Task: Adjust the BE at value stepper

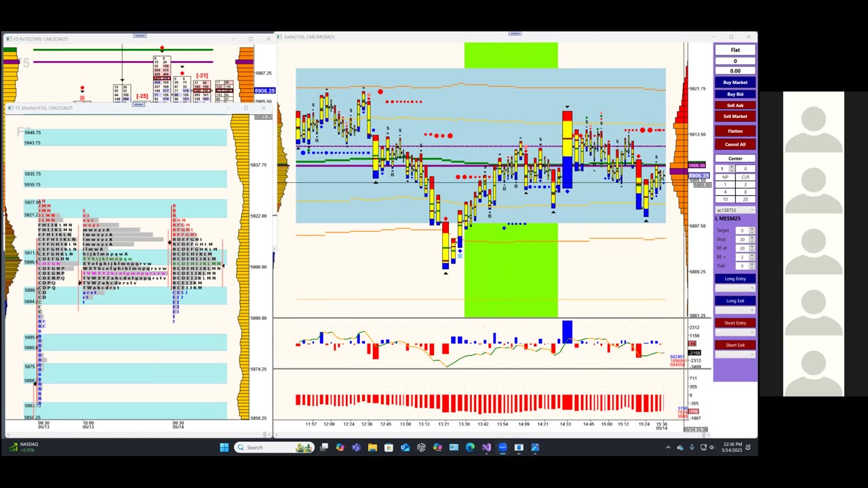Action: click(751, 248)
